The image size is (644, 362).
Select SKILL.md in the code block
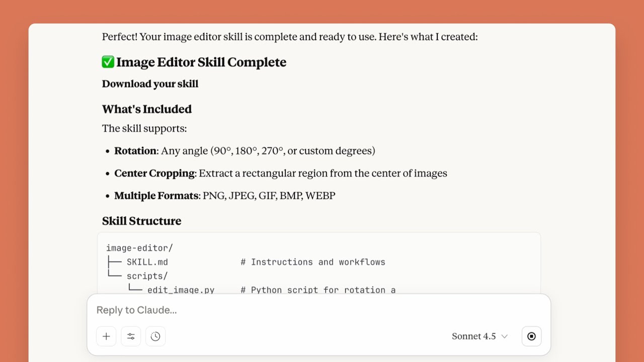[x=147, y=262]
